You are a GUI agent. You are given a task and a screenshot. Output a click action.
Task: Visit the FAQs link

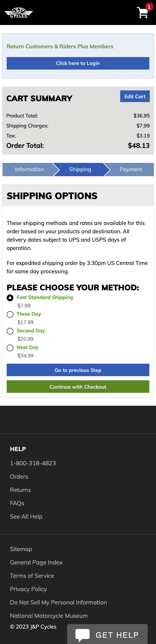point(17,503)
